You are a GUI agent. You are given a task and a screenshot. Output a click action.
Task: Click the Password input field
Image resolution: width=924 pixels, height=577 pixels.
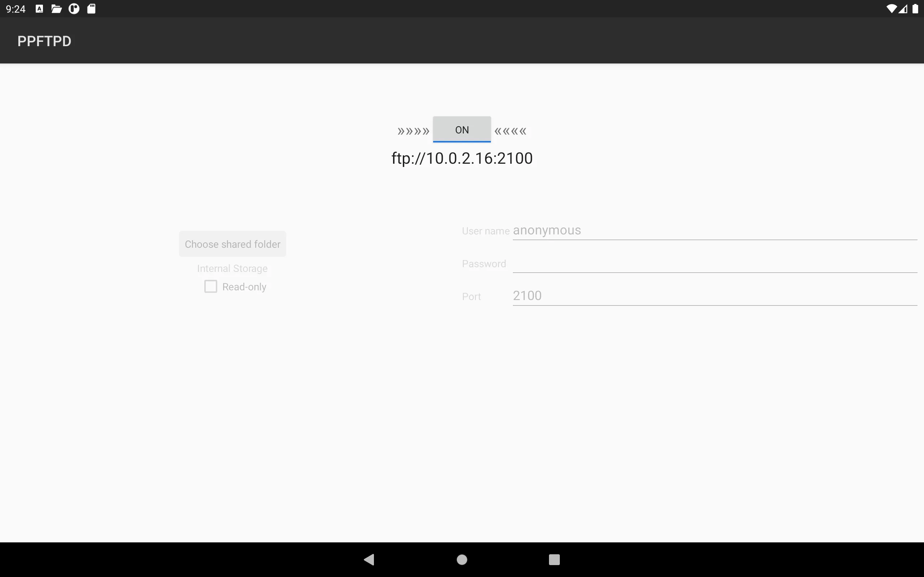(715, 263)
